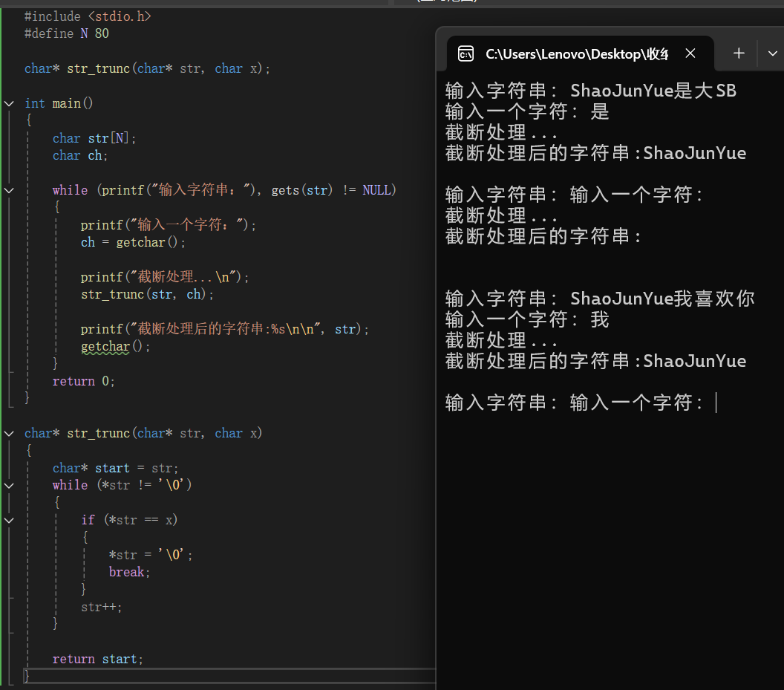Collapse the str_trunc function definition
Image resolution: width=784 pixels, height=690 pixels.
(x=9, y=433)
